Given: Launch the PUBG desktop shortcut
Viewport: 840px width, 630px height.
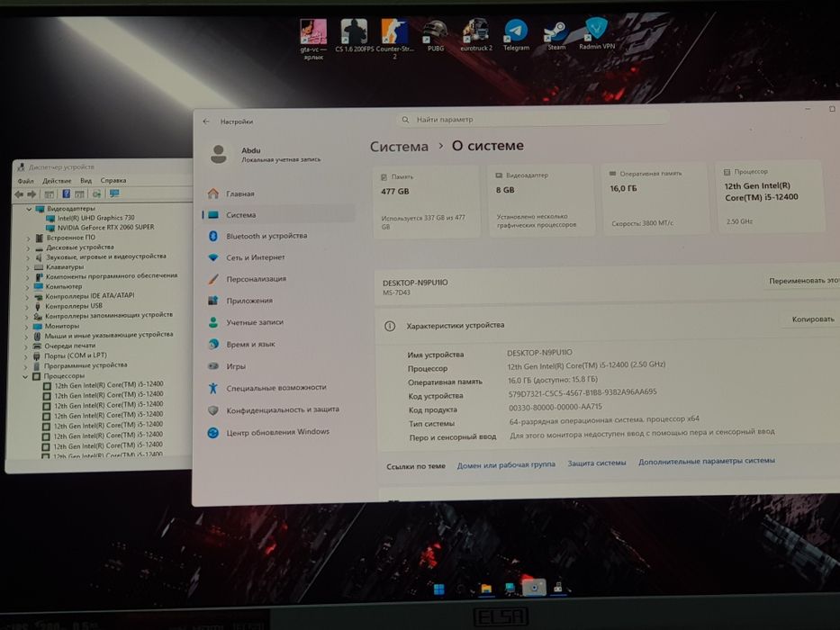Looking at the screenshot, I should [435, 35].
